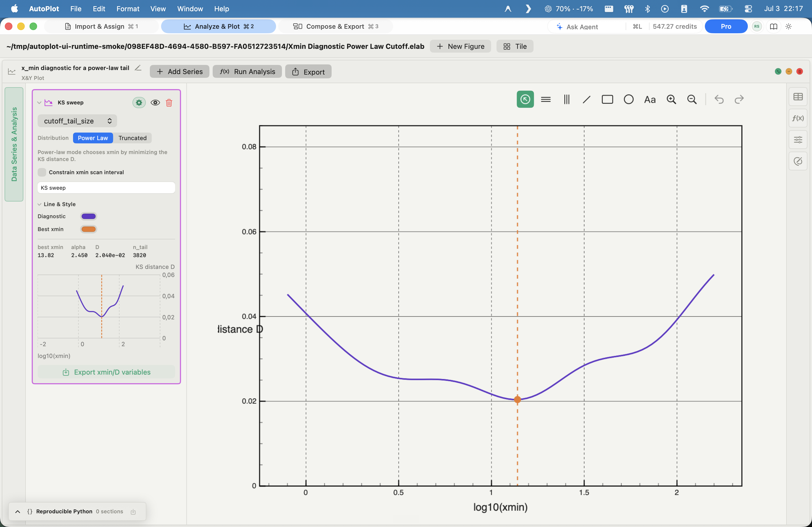812x527 pixels.
Task: Open the documentation book icon
Action: coord(773,26)
